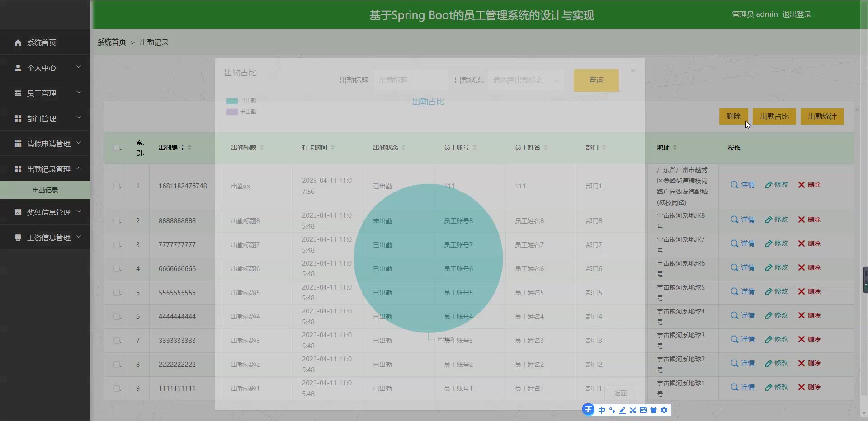Click the pencil handwriting icon on IME bar
Screen dimensions: 868x421
click(623, 410)
